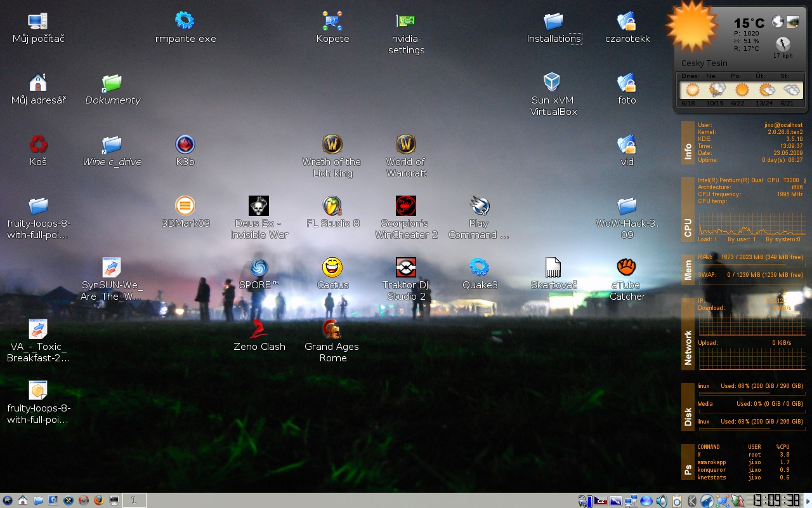This screenshot has width=812, height=508.
Task: Select virtual desktop 1 in the pager
Action: click(134, 500)
